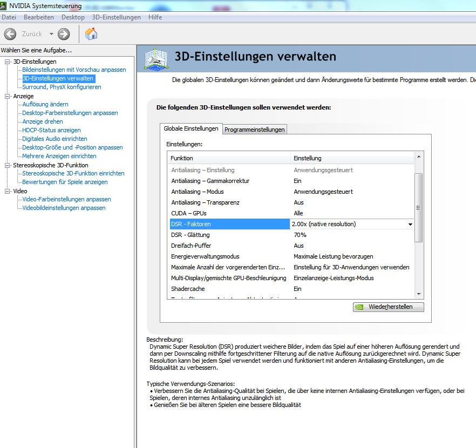Collapse the Stereoskopische 3D-Funktion tree node
This screenshot has width=476, height=448.
(x=8, y=165)
